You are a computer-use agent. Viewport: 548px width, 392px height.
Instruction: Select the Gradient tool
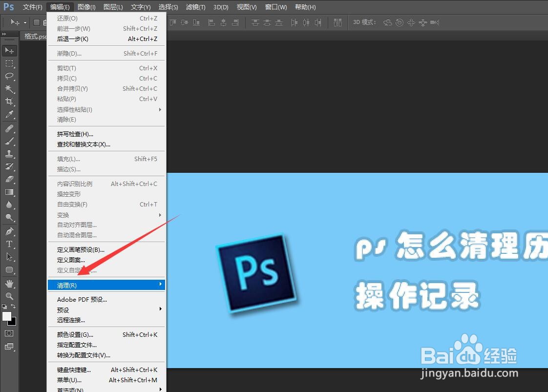[10, 192]
